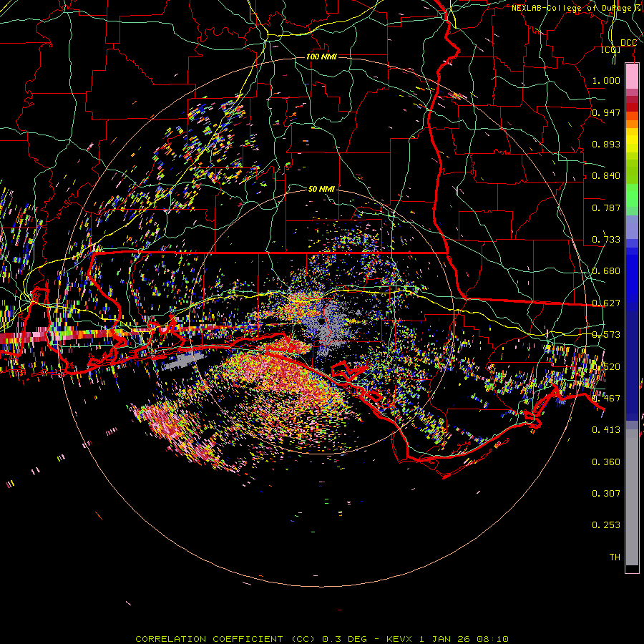Click the 0.627 value on the color scale
This screenshot has width=644, height=644.
click(x=606, y=303)
